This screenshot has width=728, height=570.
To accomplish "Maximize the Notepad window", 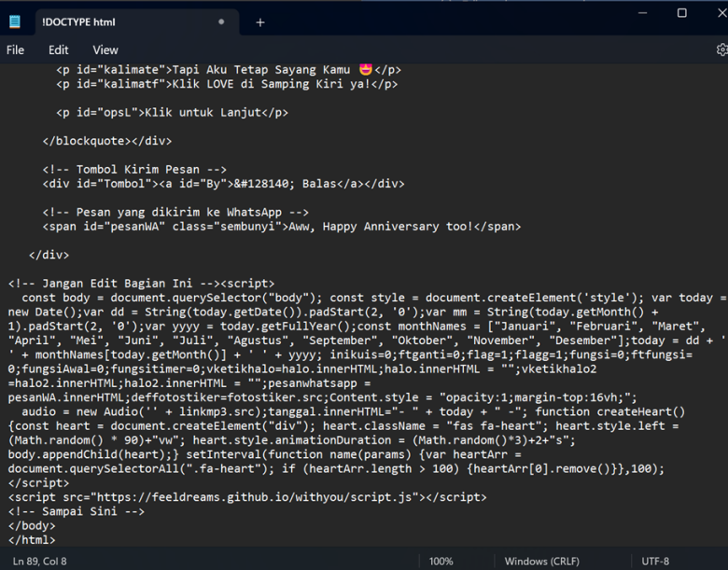I will 681,13.
